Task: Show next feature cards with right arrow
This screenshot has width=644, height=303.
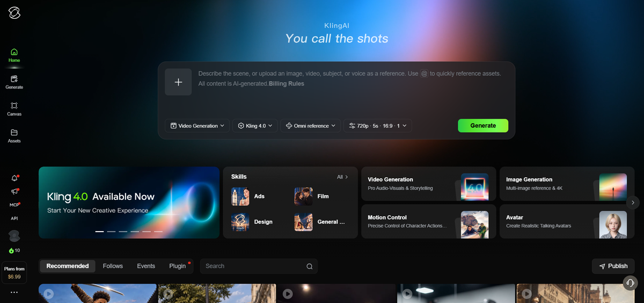Action: (x=633, y=203)
